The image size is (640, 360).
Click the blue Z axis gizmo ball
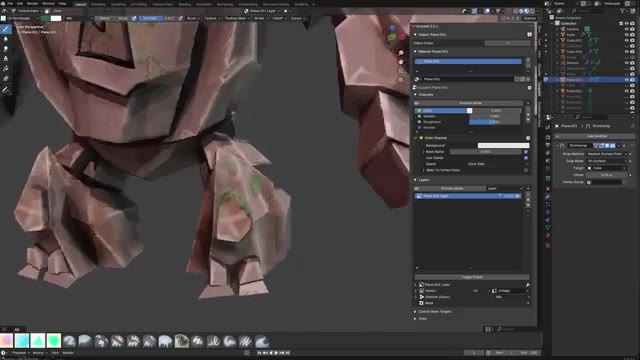[392, 28]
